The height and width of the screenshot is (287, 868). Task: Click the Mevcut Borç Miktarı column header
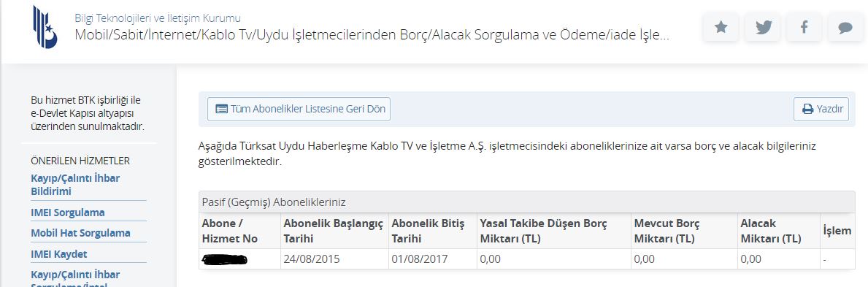coord(667,231)
